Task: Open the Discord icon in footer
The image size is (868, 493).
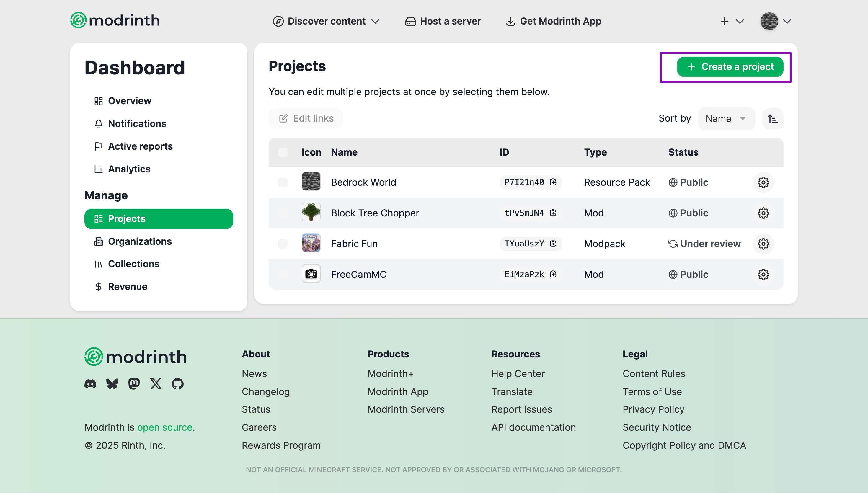Action: point(90,384)
